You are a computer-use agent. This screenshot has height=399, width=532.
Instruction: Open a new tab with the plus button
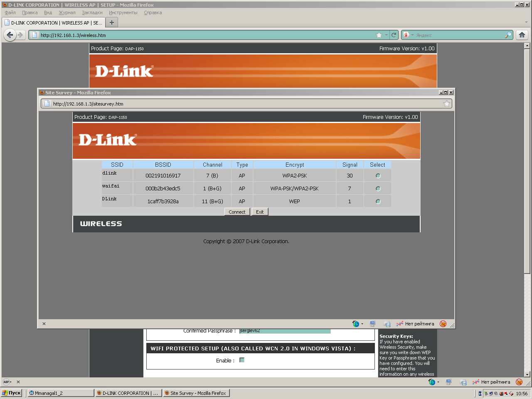(111, 22)
